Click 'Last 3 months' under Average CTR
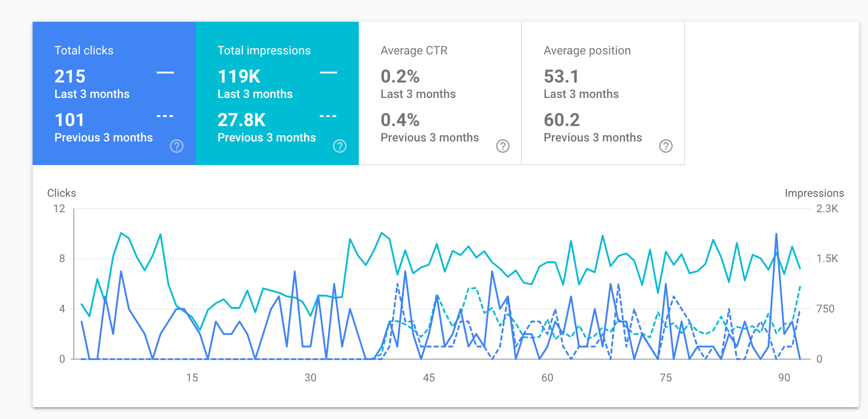Viewport: 868px width, 419px height. (418, 94)
